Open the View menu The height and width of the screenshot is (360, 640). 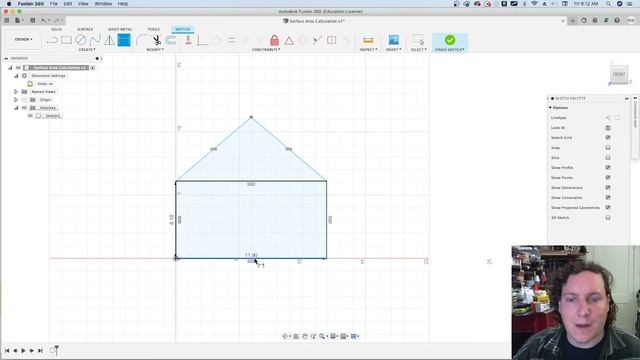[83, 4]
